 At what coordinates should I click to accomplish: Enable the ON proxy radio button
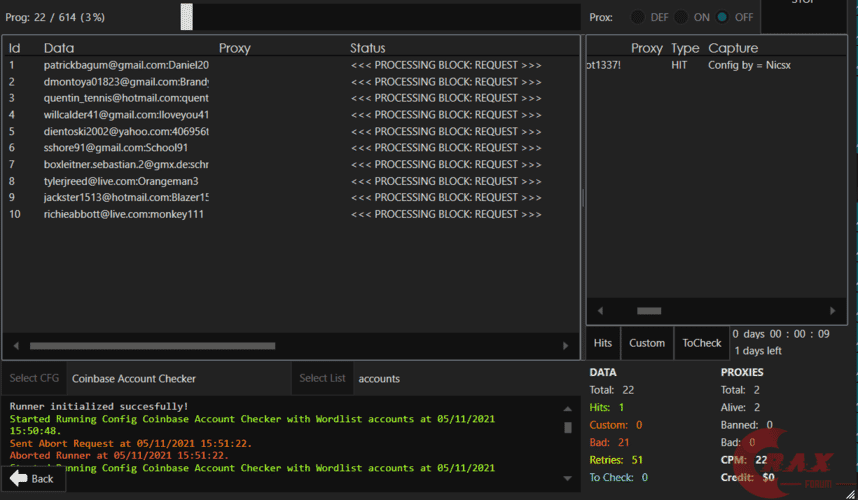680,17
